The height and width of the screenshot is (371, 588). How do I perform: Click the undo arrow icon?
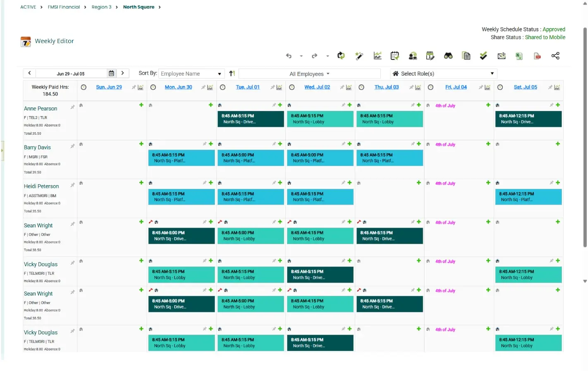point(289,56)
